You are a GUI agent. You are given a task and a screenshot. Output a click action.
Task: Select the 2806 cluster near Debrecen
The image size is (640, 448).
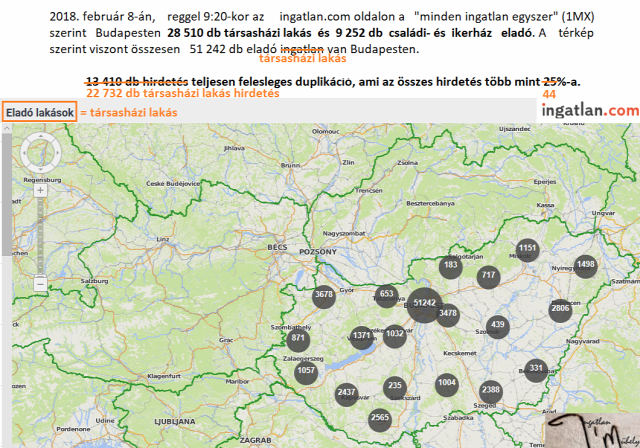pos(560,310)
